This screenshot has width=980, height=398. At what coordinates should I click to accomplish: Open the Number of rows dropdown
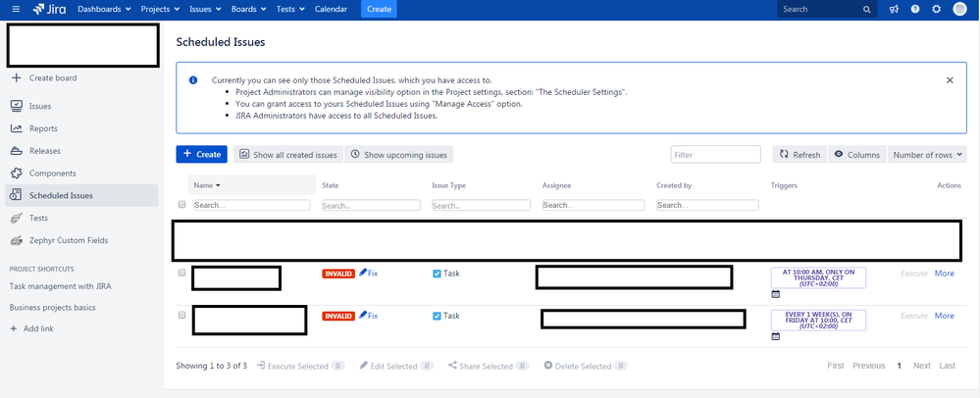927,154
